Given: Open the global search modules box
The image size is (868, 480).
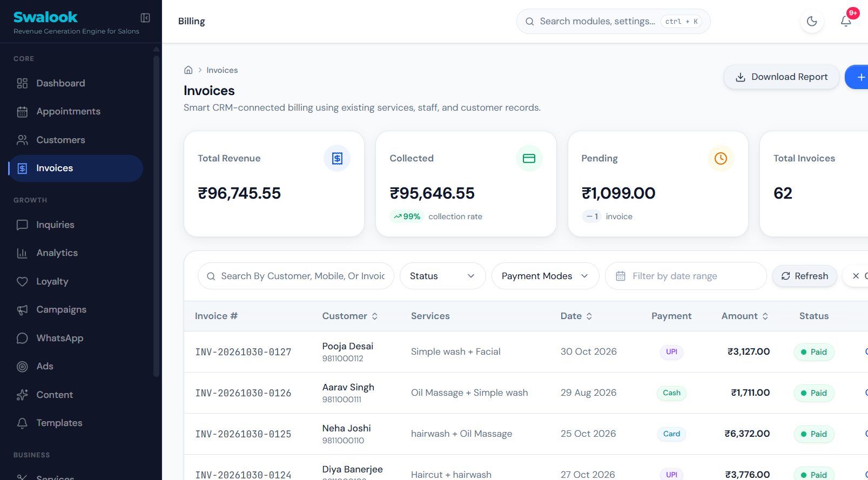Looking at the screenshot, I should pos(614,22).
